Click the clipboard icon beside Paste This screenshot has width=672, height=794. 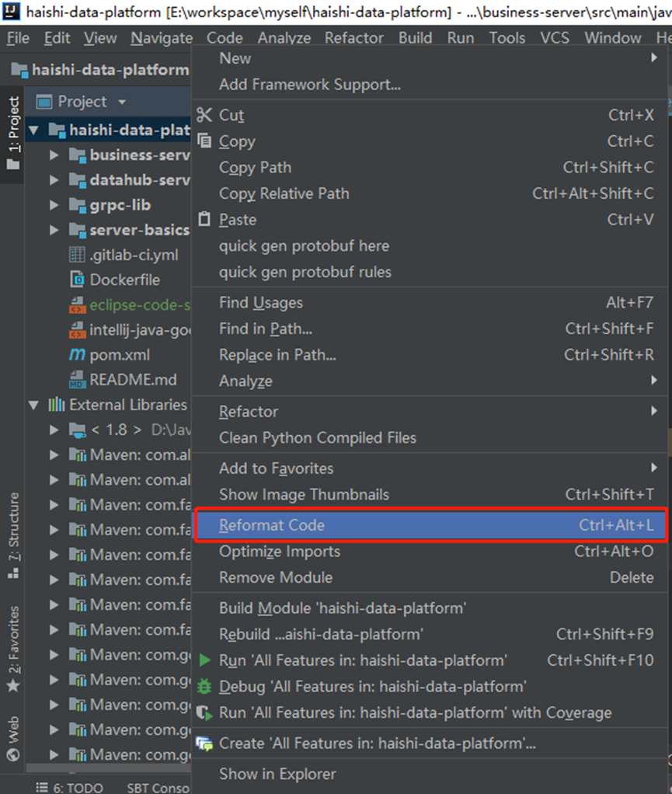coord(204,219)
